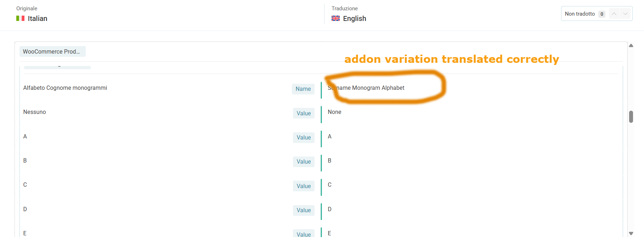Click Value tag in Nessuno row
This screenshot has height=247, width=644.
[x=304, y=113]
